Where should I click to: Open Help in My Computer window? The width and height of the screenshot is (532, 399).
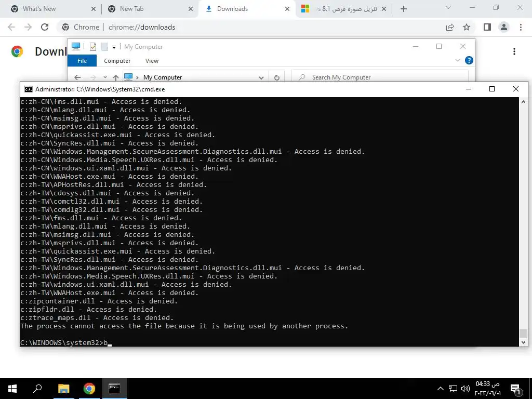pos(469,60)
